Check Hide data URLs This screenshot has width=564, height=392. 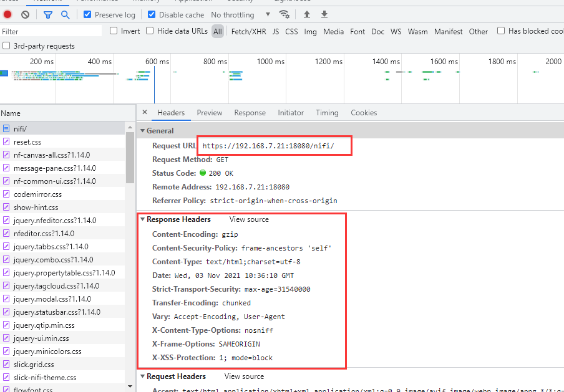pyautogui.click(x=150, y=31)
